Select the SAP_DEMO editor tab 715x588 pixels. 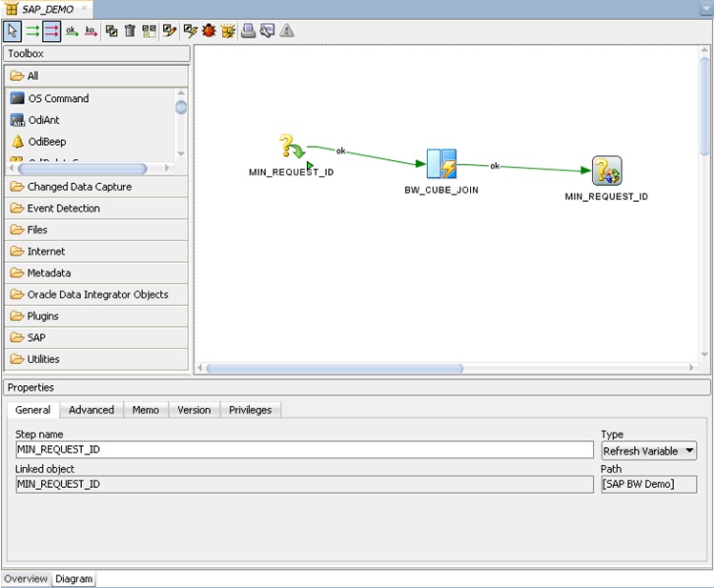[48, 10]
